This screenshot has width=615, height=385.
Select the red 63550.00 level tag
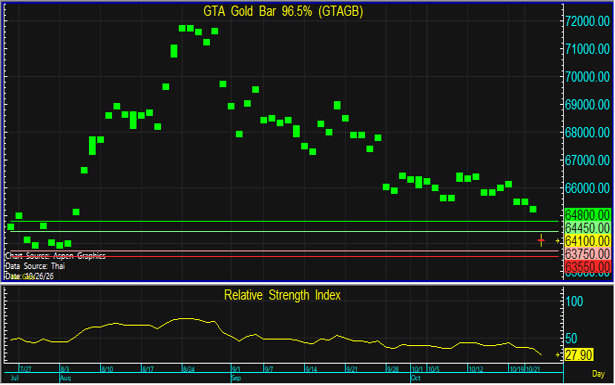[x=588, y=267]
